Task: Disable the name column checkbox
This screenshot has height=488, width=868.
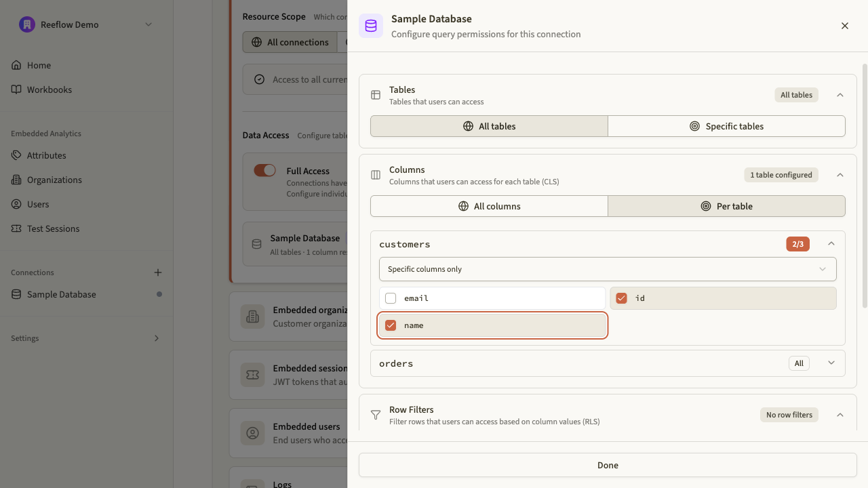Action: point(390,325)
